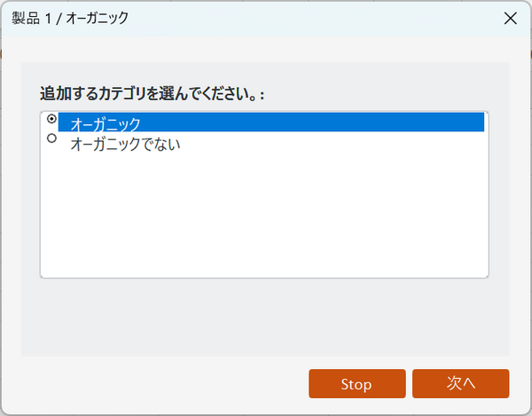Click the X icon in the title bar
Viewport: 532px width, 416px height.
click(510, 18)
